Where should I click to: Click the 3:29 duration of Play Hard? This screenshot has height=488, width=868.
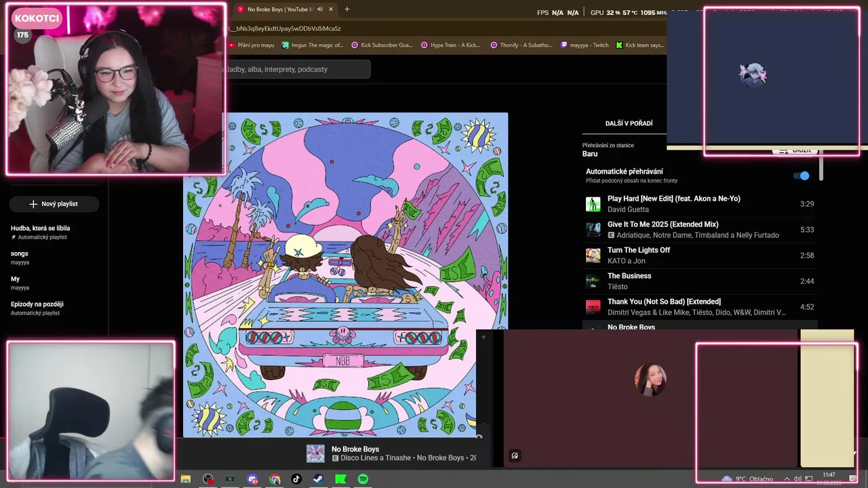(x=806, y=204)
